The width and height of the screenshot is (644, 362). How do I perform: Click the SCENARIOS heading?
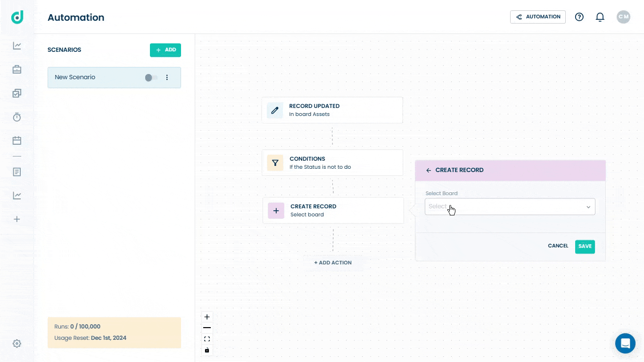tap(64, 50)
